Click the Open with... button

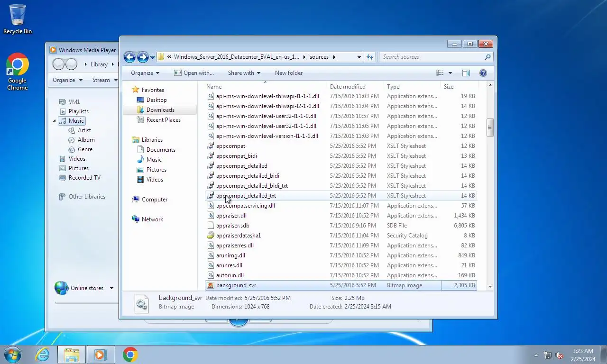(194, 73)
